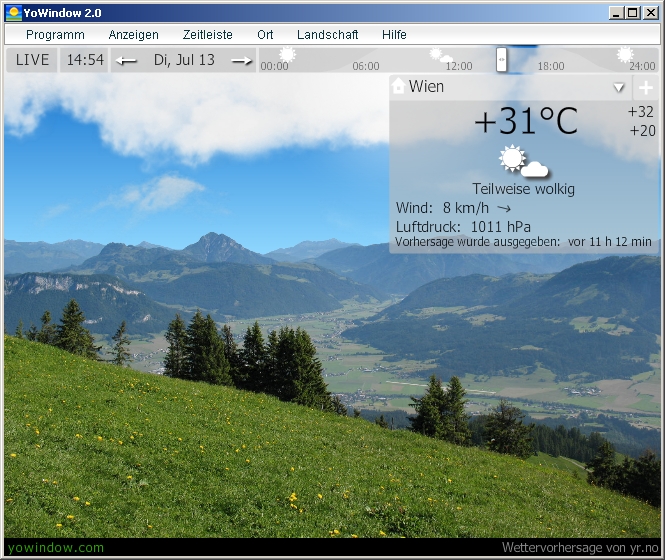Click the home icon beside Wien

click(398, 86)
